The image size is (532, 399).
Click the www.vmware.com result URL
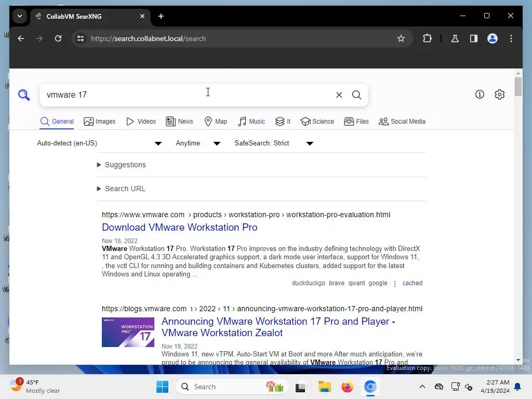pos(246,215)
